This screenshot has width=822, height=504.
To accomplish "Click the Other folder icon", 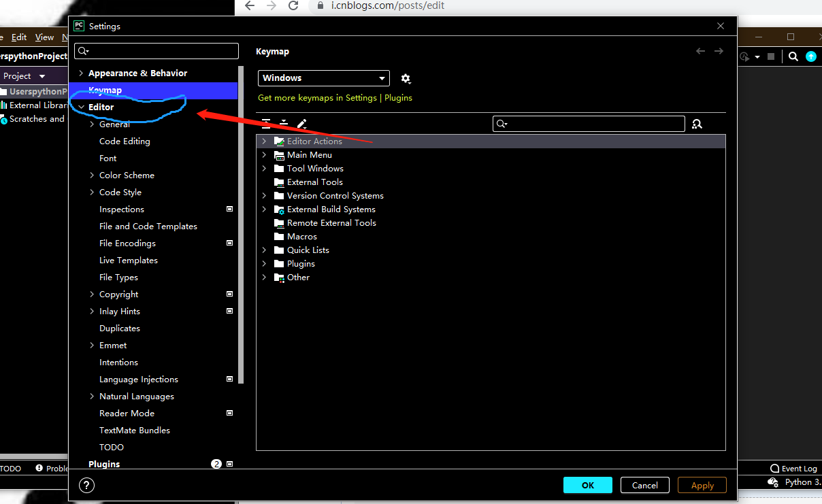I will click(x=279, y=278).
